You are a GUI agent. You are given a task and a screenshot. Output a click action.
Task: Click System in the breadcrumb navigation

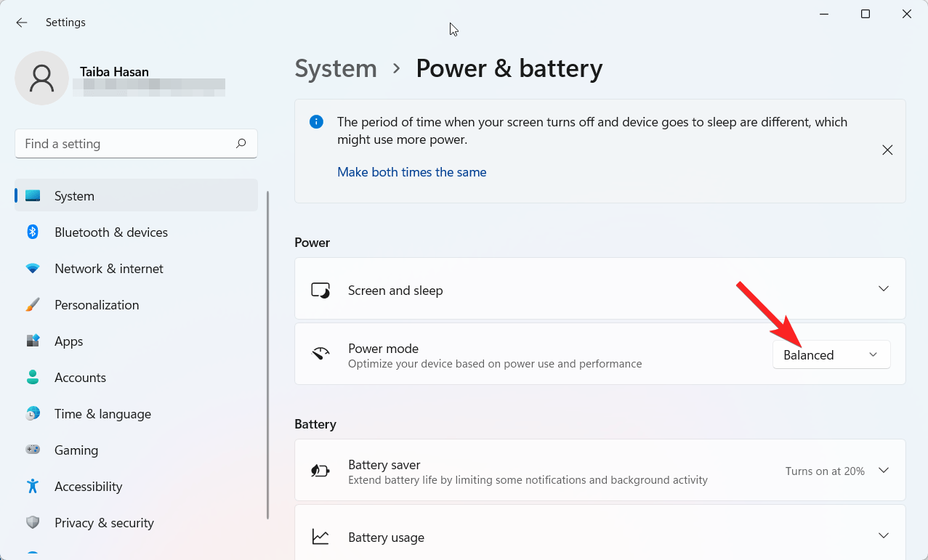pos(335,68)
